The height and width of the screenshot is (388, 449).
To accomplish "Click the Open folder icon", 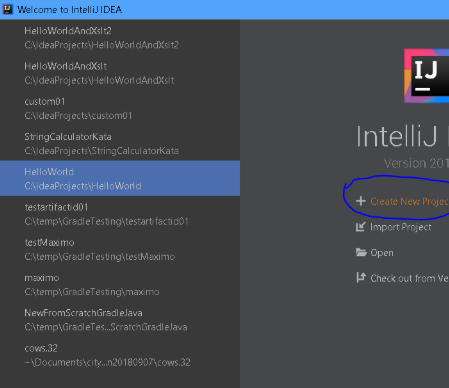I will tap(361, 252).
